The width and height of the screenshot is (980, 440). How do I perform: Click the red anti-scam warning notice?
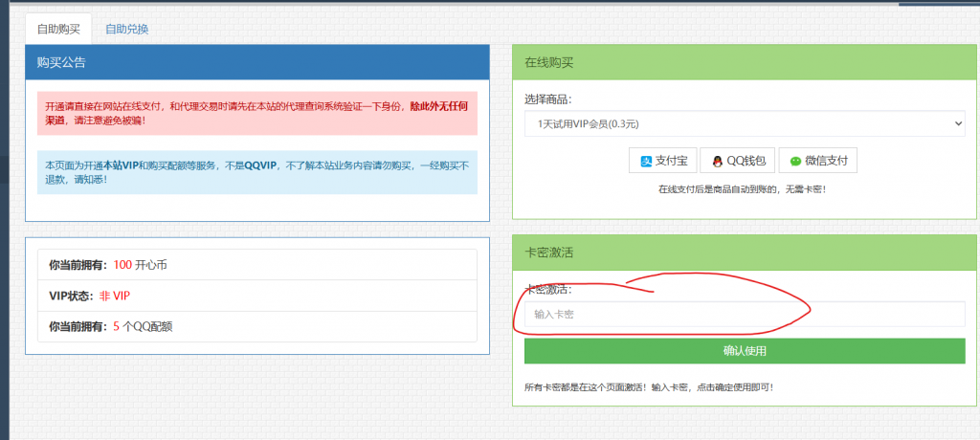coord(256,113)
